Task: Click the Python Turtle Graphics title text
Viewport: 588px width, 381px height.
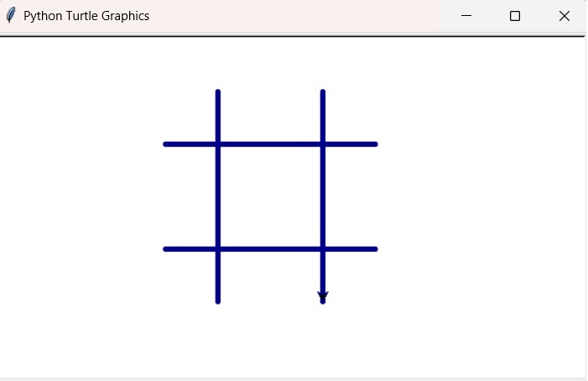Action: pos(86,16)
